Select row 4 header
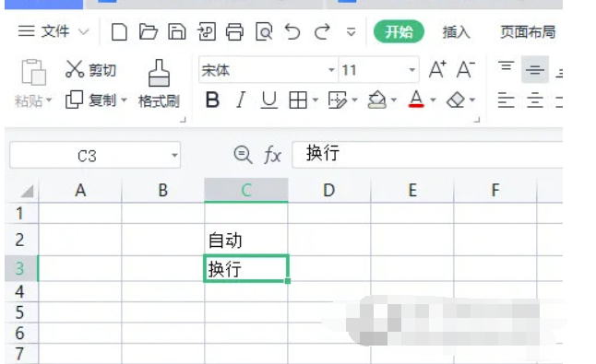 click(21, 292)
